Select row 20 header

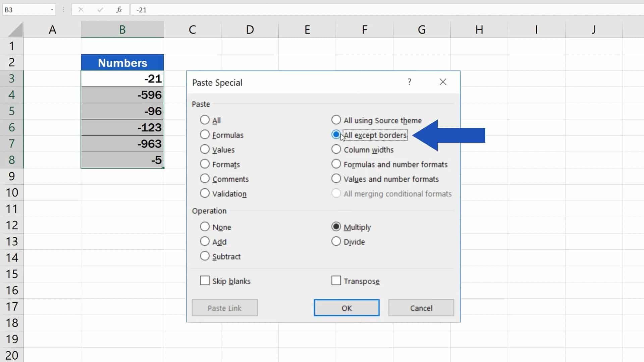(12, 355)
